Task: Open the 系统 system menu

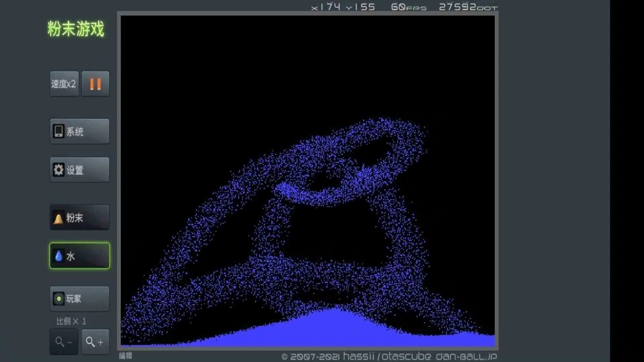Action: 79,131
